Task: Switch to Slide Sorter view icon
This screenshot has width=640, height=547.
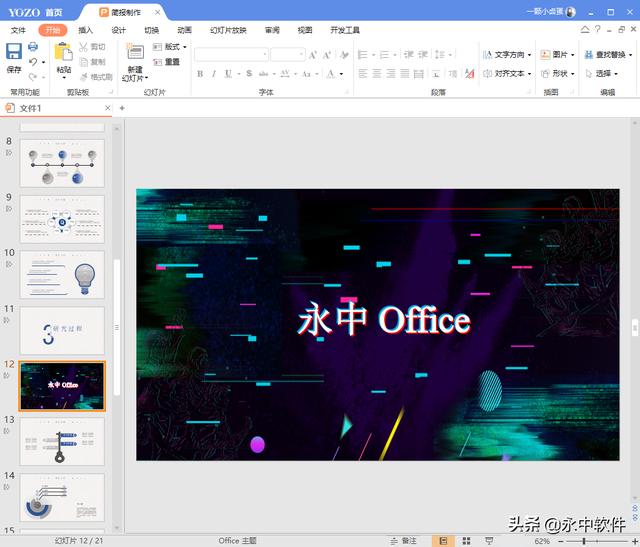Action: (466, 541)
